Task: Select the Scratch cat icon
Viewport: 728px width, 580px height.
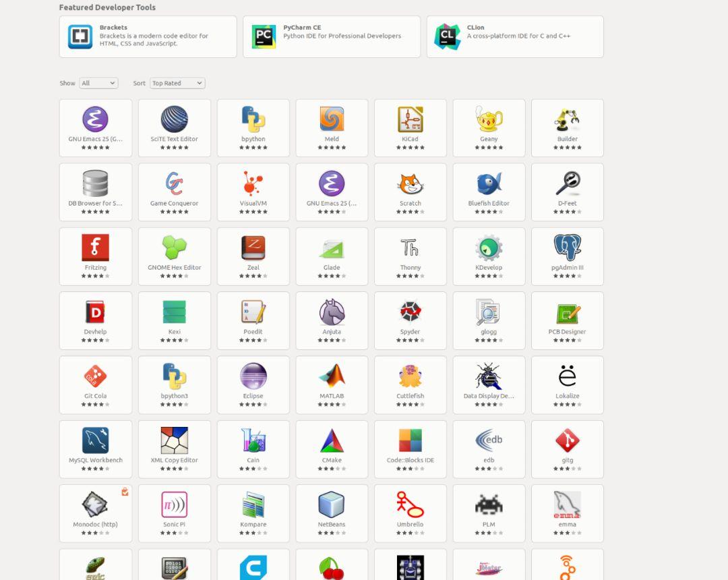Action: [410, 183]
